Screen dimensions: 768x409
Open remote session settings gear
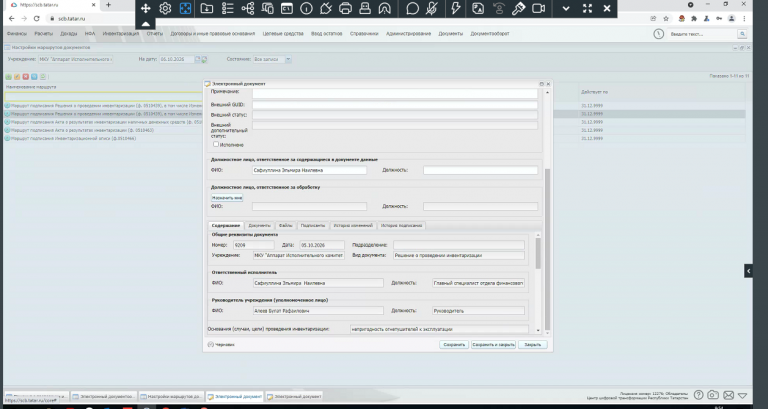pos(165,8)
